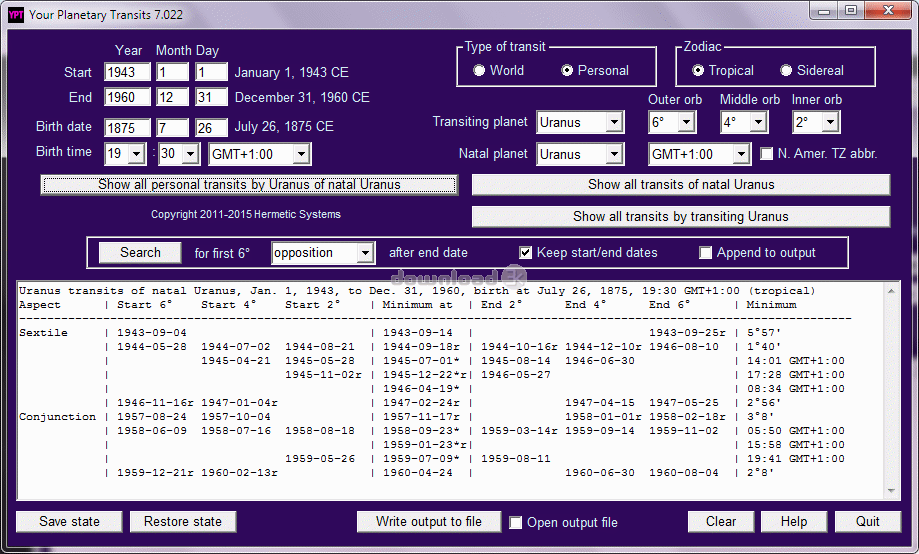This screenshot has height=554, width=919.
Task: Click the output scrollbar down arrow
Action: (x=891, y=491)
